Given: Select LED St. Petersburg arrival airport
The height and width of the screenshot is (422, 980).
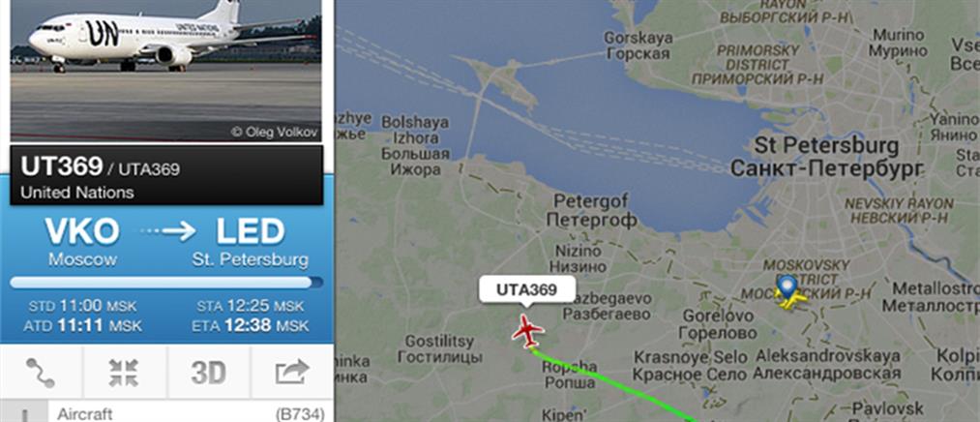Looking at the screenshot, I should (250, 242).
